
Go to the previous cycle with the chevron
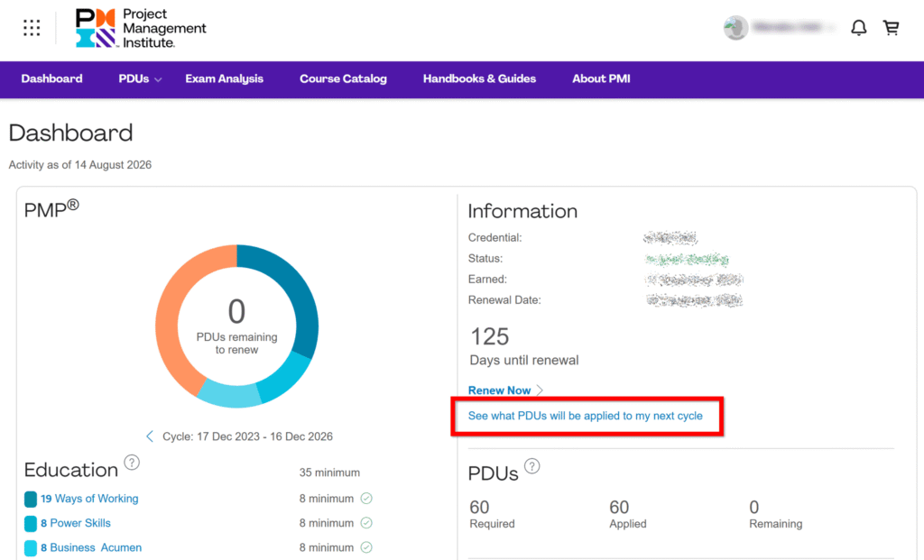pyautogui.click(x=150, y=436)
